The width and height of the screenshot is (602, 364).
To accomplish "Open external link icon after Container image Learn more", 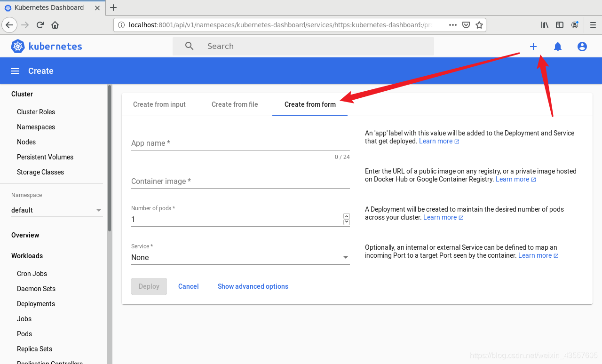I will (533, 180).
